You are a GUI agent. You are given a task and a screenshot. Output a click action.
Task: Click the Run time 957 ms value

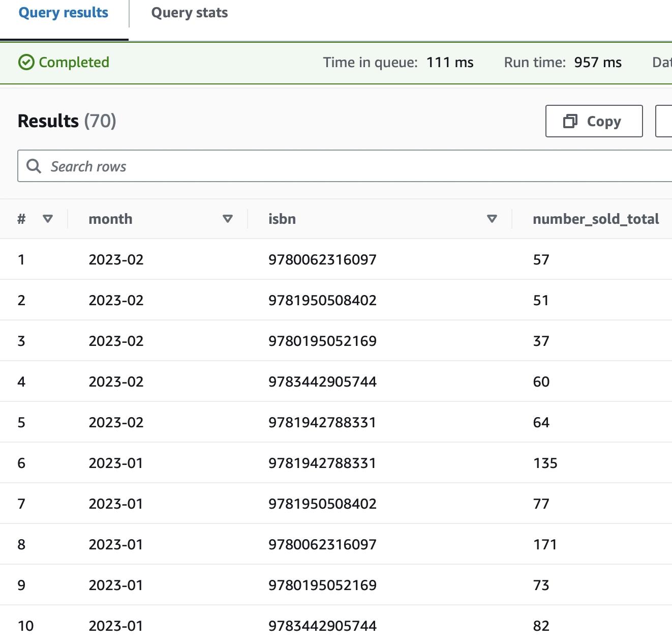[x=598, y=63]
